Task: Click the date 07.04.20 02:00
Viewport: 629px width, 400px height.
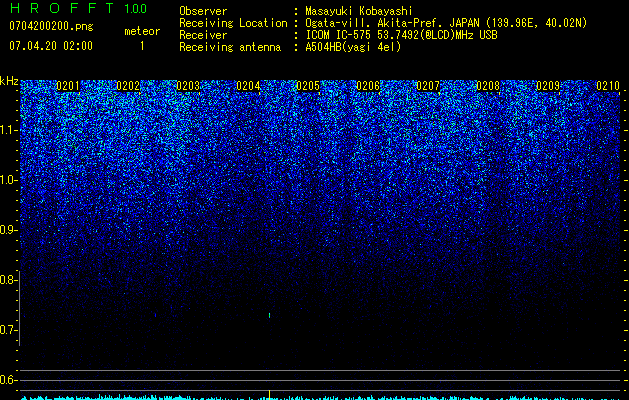Action: (51, 46)
